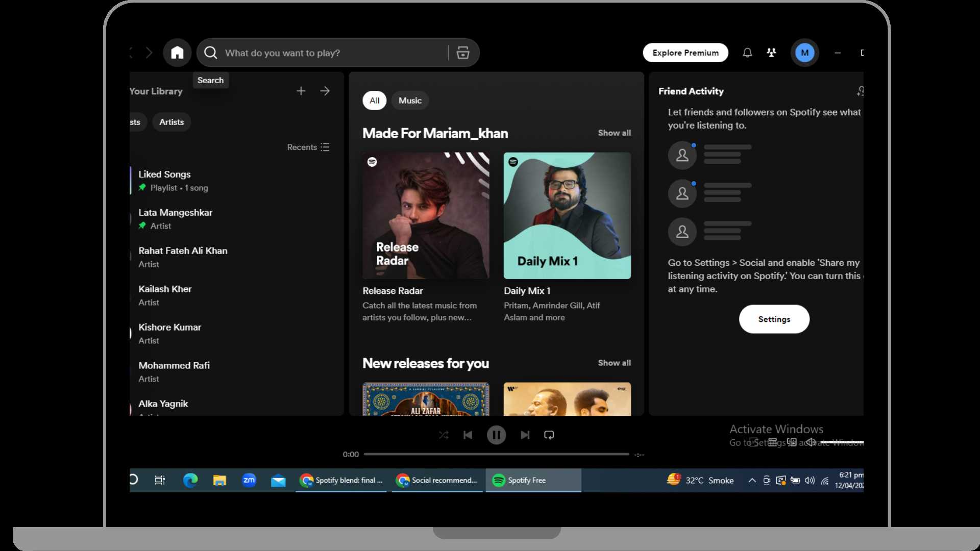
Task: Open the taskbar clock showing 6:21 pm
Action: pos(849,480)
